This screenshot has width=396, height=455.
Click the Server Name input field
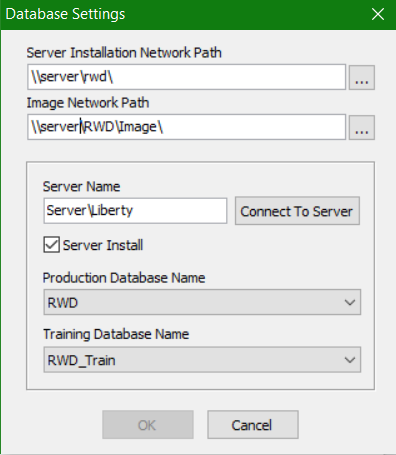[135, 211]
